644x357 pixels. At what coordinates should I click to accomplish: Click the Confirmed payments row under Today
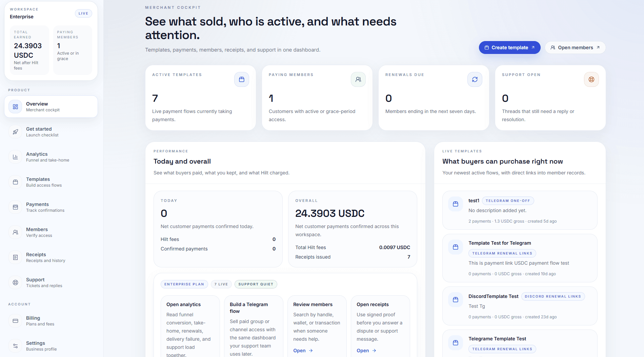point(218,249)
